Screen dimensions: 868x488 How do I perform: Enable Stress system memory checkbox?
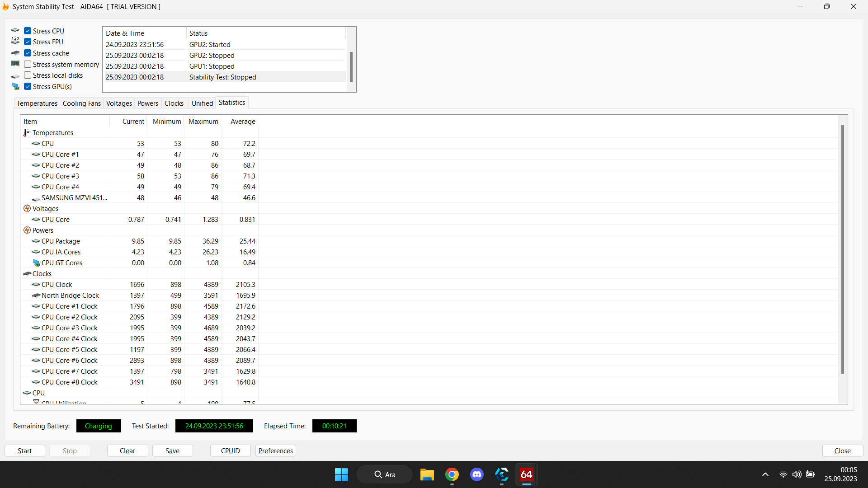[x=28, y=65]
